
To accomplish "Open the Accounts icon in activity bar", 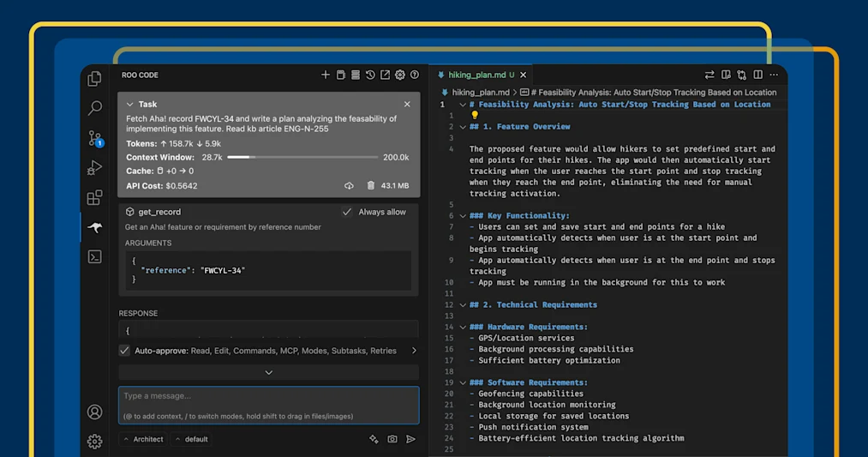I will (94, 412).
